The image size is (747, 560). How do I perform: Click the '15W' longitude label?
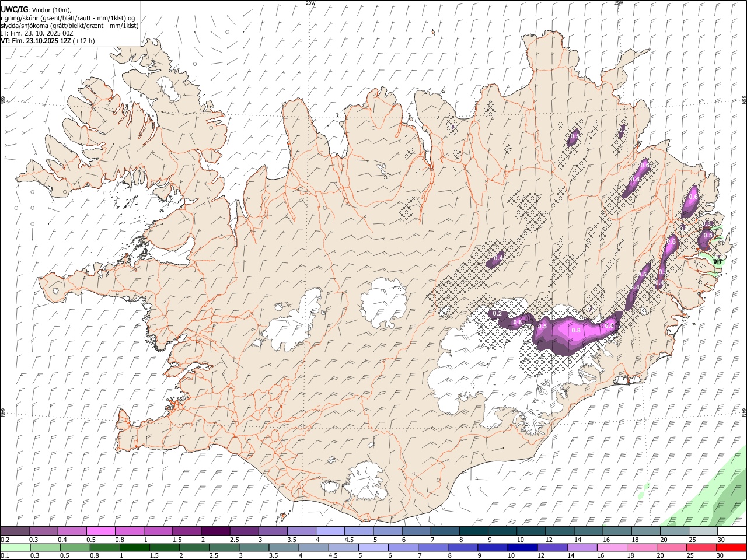click(x=619, y=3)
